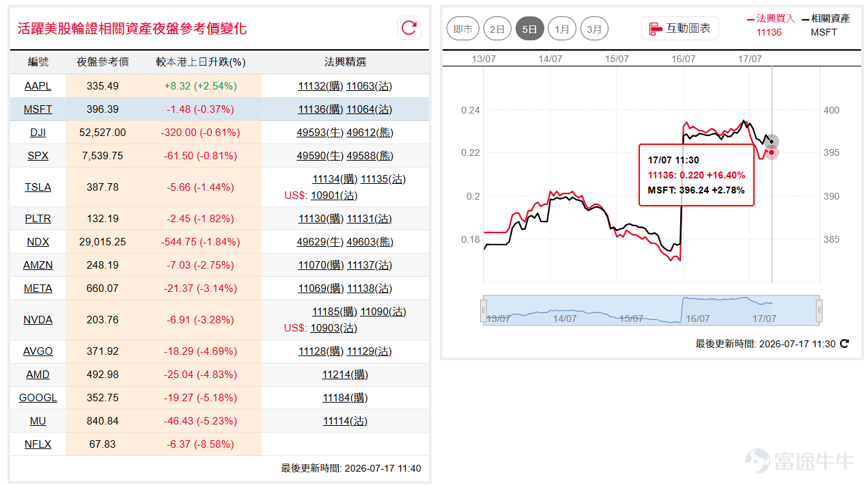
Task: Switch chart to 即市 intraday view
Action: point(463,29)
